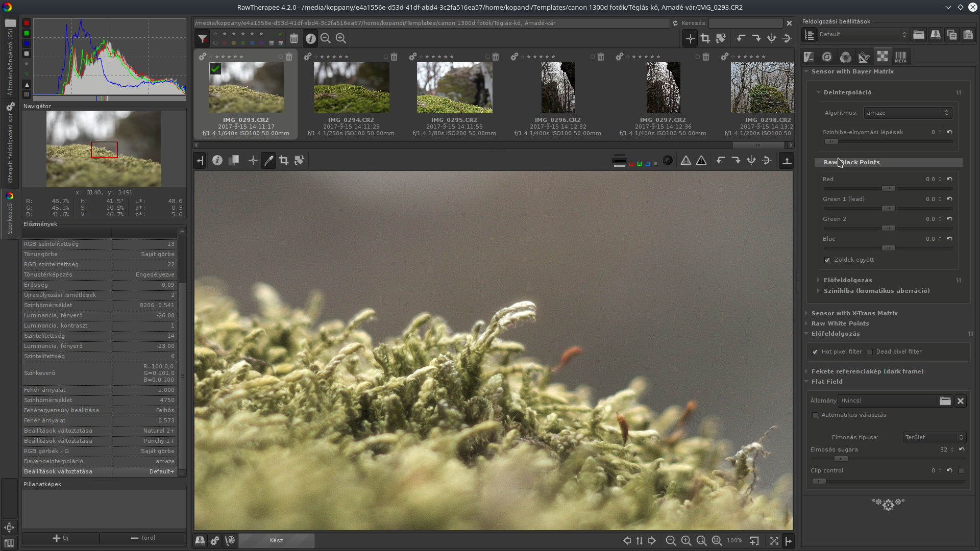Send image to processing queue gear icon
Screen dimensions: 980x551
[215, 541]
